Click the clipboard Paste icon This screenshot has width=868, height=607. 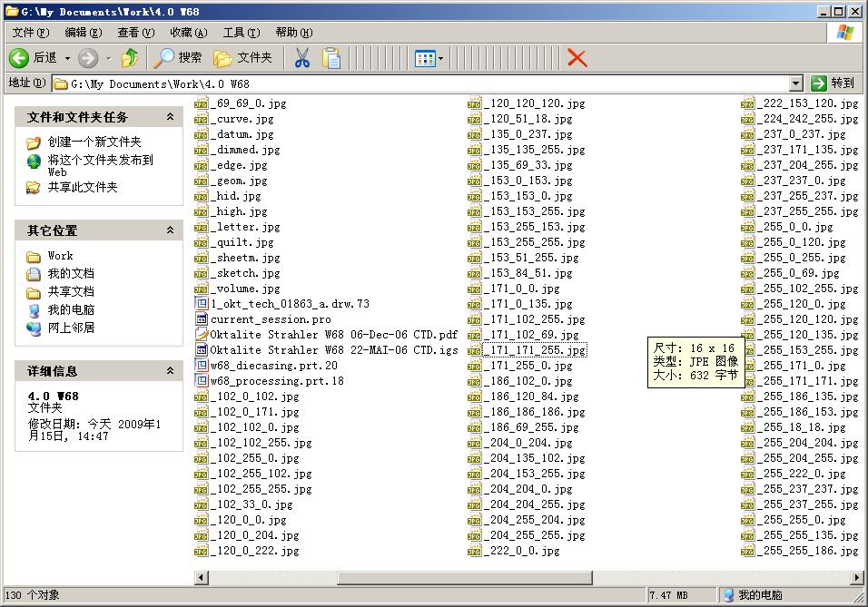[331, 57]
